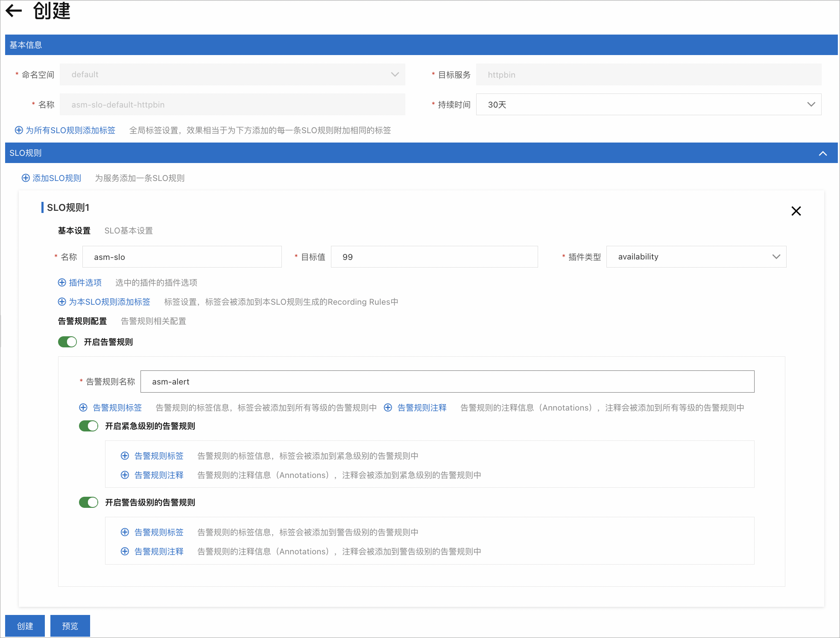
Task: Remove SLO规则1 with the X icon
Action: pyautogui.click(x=796, y=211)
